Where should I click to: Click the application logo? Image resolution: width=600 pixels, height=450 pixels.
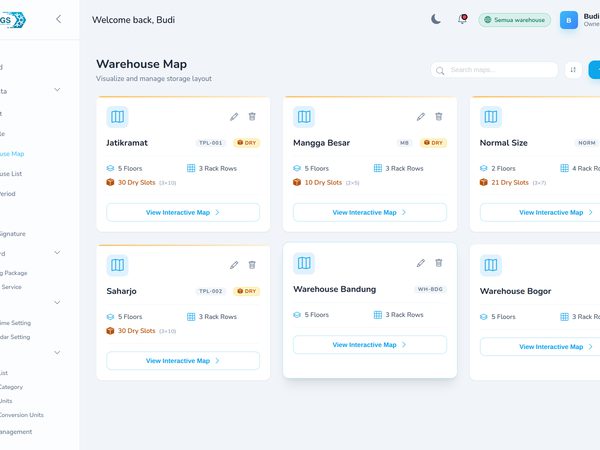pos(13,20)
